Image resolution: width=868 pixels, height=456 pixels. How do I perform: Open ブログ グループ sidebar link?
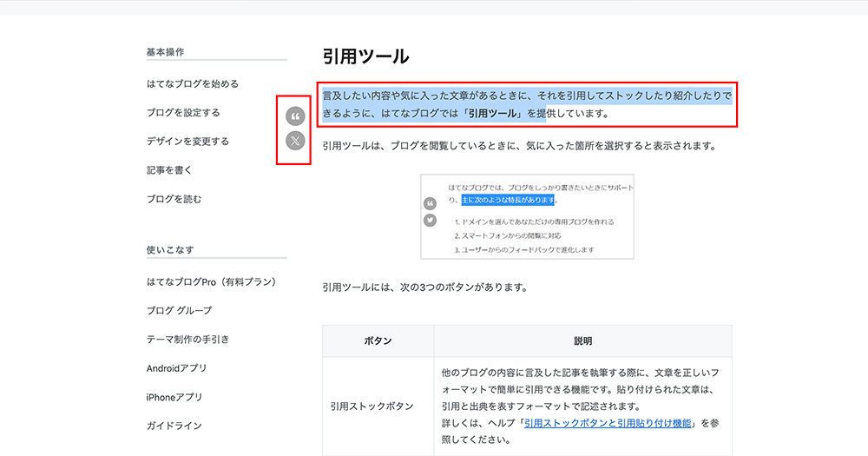179,311
